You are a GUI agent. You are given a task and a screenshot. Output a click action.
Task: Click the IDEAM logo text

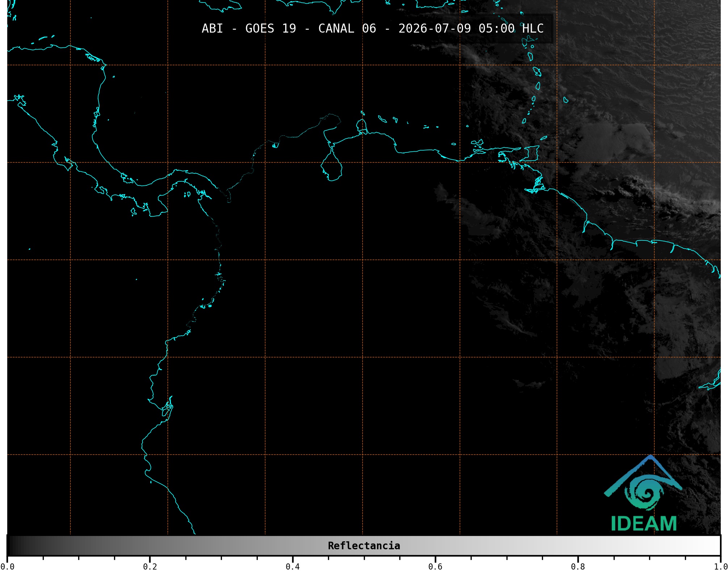click(644, 524)
